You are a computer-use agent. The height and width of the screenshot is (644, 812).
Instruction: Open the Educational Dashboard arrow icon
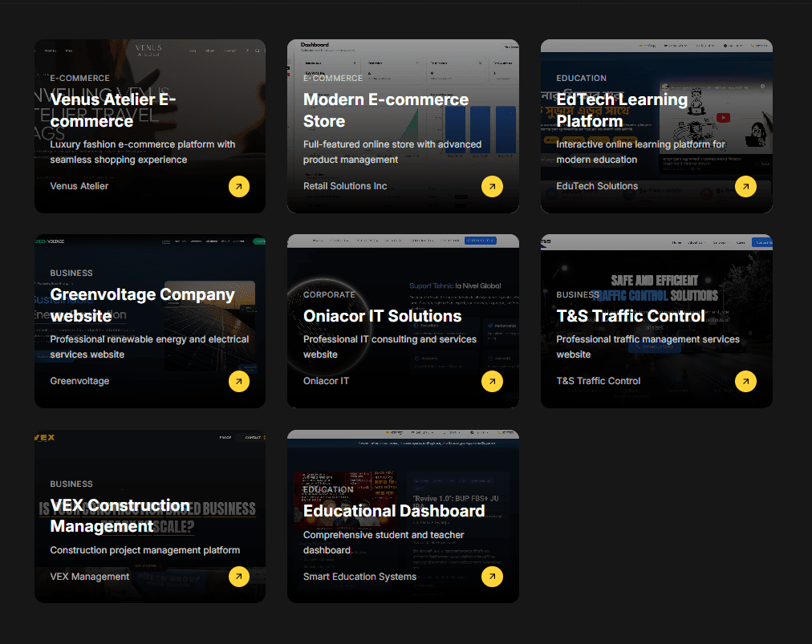pyautogui.click(x=492, y=577)
